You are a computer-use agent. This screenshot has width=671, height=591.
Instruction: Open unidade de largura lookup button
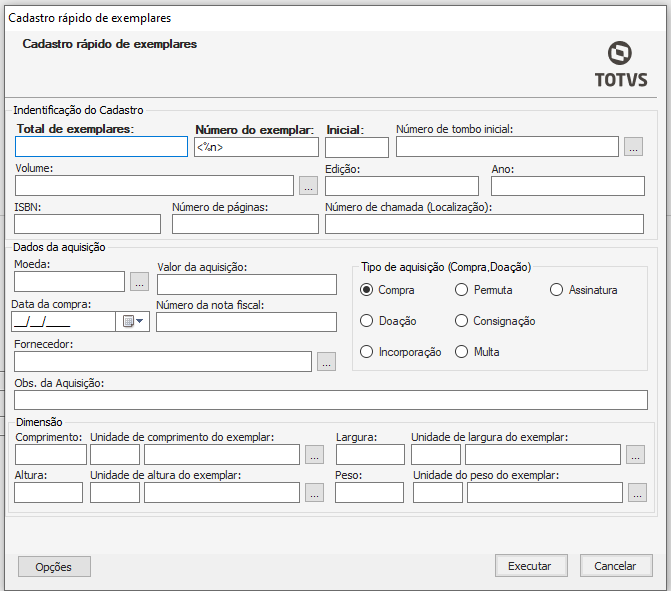[635, 455]
